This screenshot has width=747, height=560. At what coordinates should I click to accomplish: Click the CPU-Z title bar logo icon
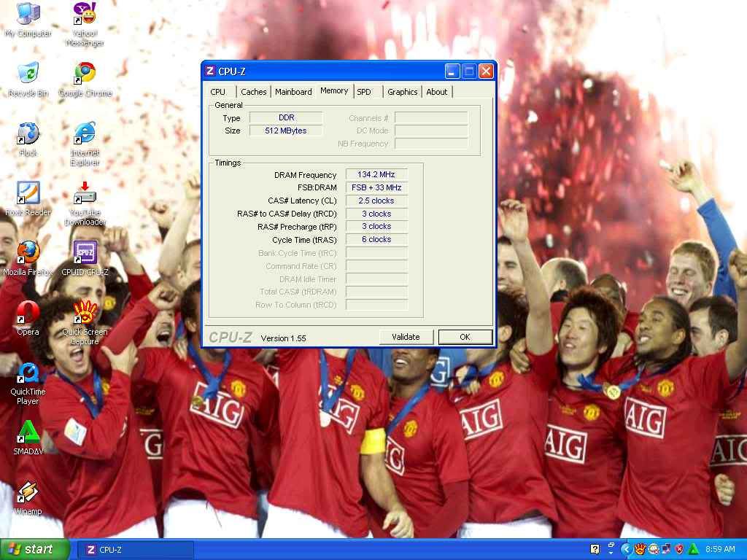[209, 71]
